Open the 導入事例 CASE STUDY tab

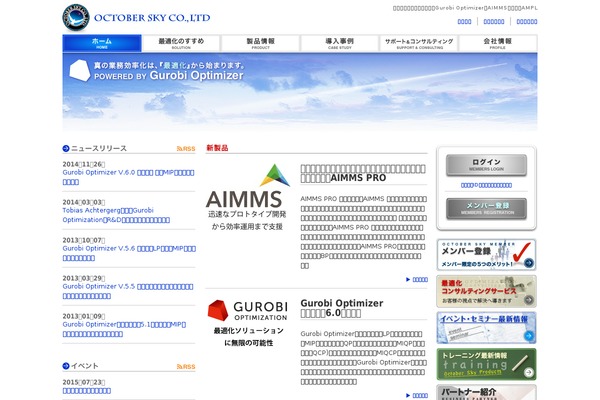click(x=340, y=43)
